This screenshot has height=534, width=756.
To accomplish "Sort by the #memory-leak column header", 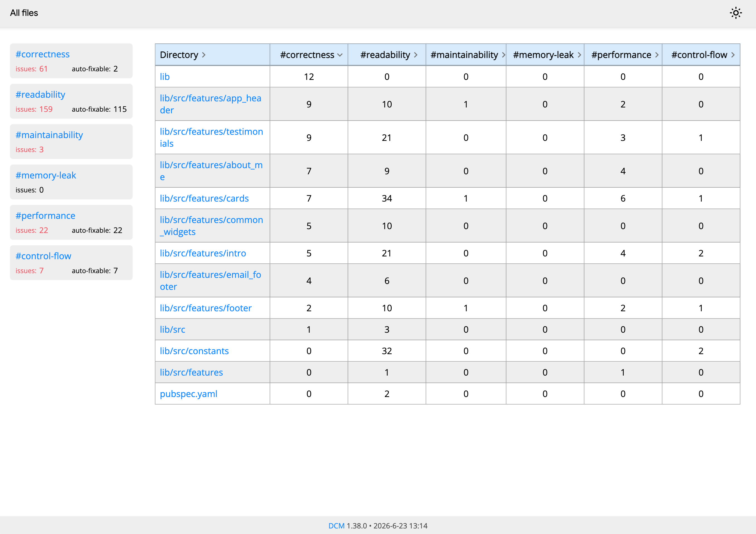I will pos(545,55).
